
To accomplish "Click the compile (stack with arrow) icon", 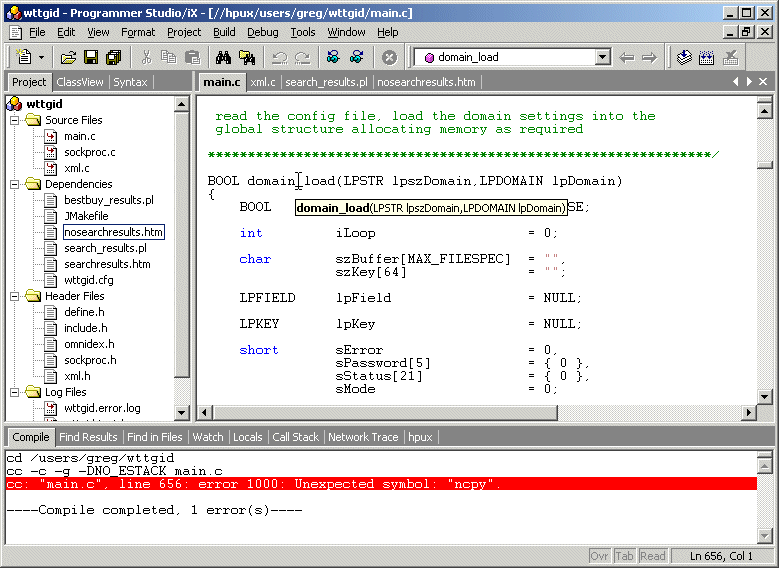I will [x=684, y=58].
